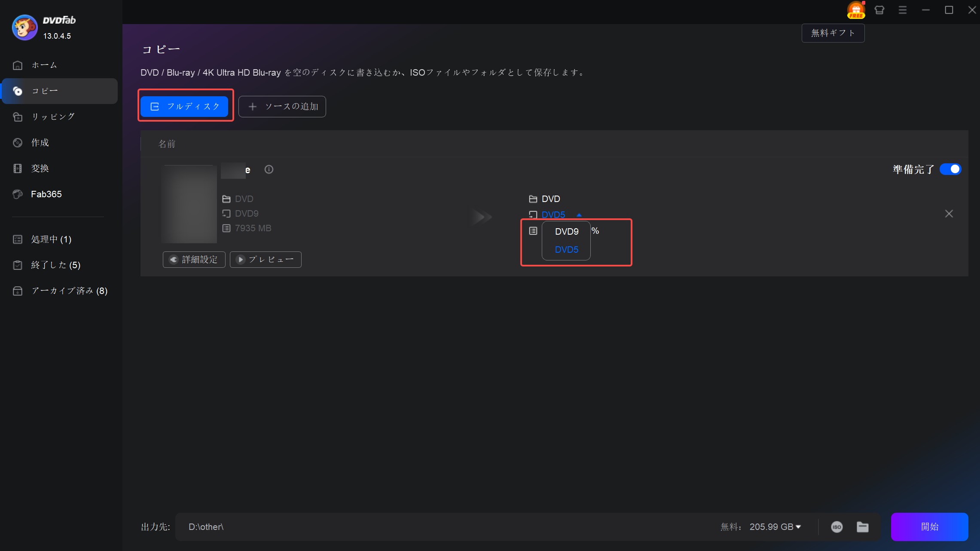Toggle the 準備完了 switch off

pos(950,169)
